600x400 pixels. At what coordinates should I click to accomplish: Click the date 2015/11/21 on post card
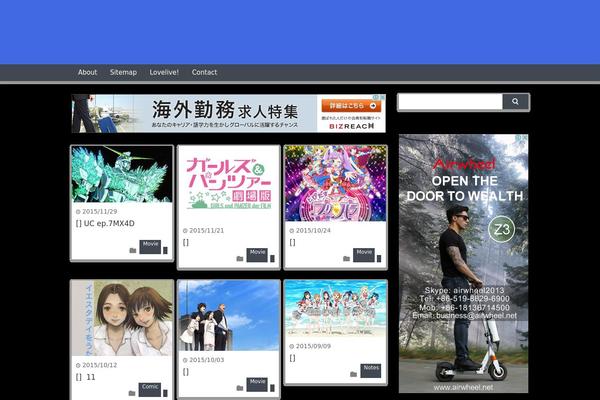click(207, 231)
